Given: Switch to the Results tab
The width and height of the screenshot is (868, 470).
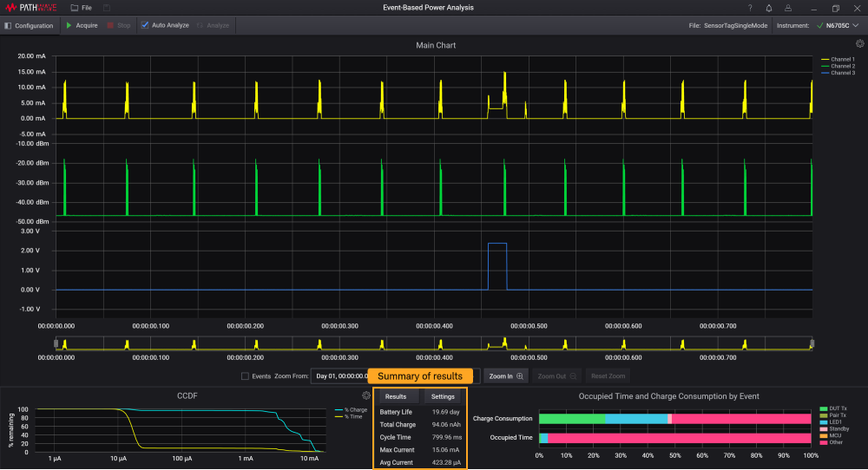Looking at the screenshot, I should [x=396, y=396].
